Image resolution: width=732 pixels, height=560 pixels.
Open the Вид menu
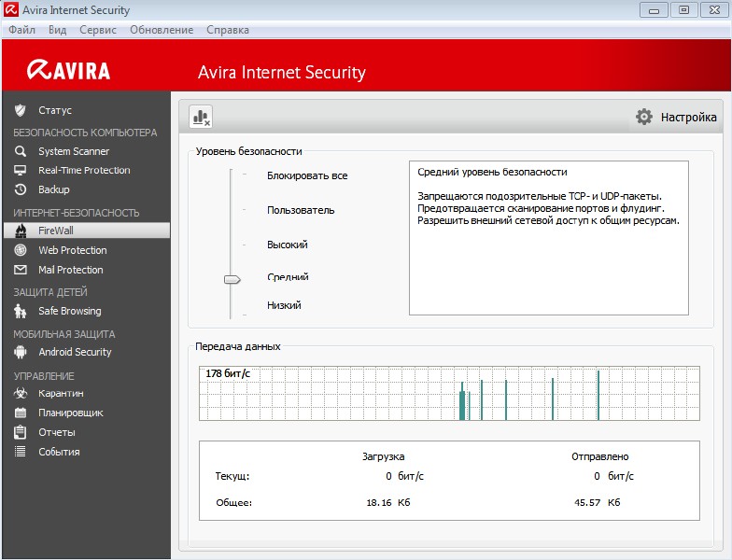(x=58, y=30)
